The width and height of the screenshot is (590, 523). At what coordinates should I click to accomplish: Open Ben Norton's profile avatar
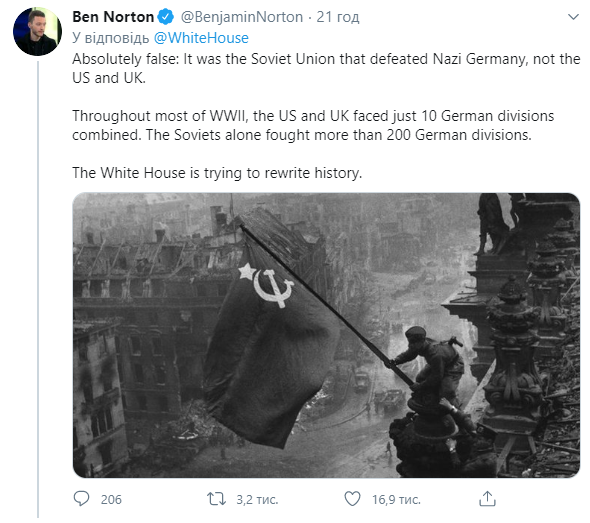click(37, 32)
